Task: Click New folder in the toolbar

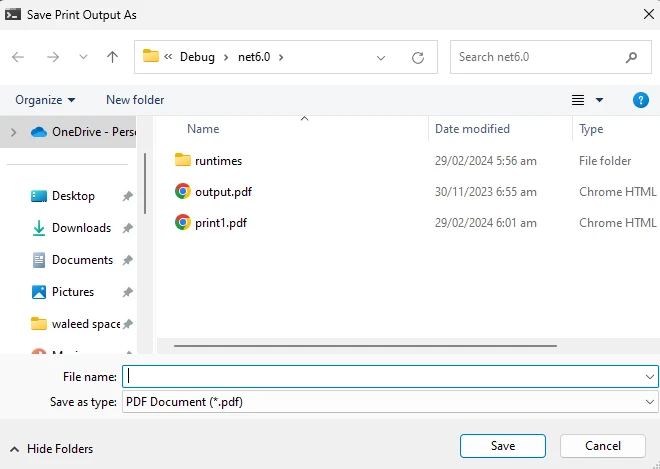Action: pyautogui.click(x=135, y=100)
